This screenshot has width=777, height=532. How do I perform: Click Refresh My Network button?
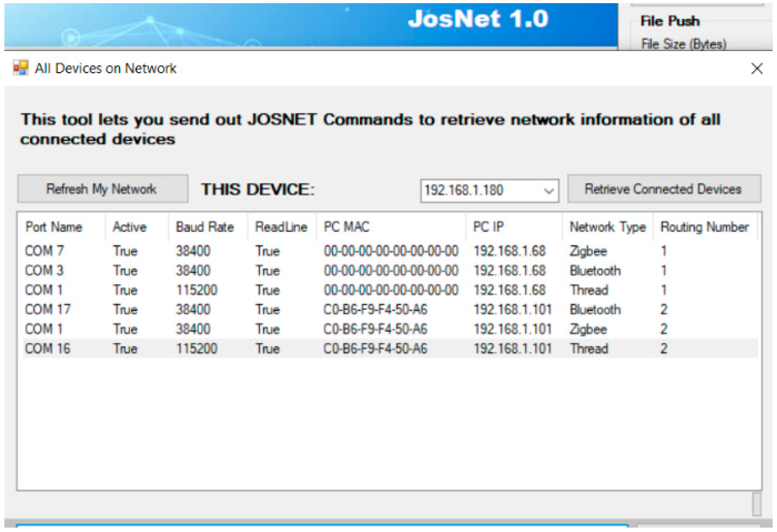point(102,189)
